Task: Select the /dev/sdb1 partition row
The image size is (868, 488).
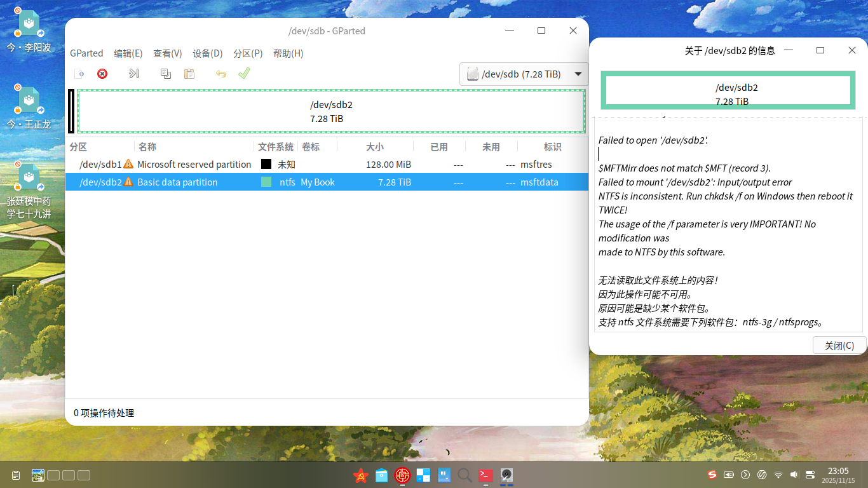Action: 327,164
